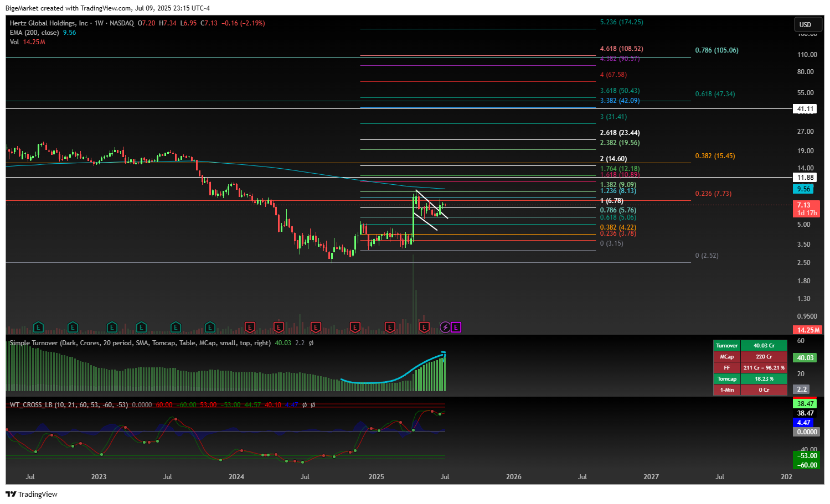
Task: Click the red earnings marker near February 2024
Action: [x=250, y=328]
